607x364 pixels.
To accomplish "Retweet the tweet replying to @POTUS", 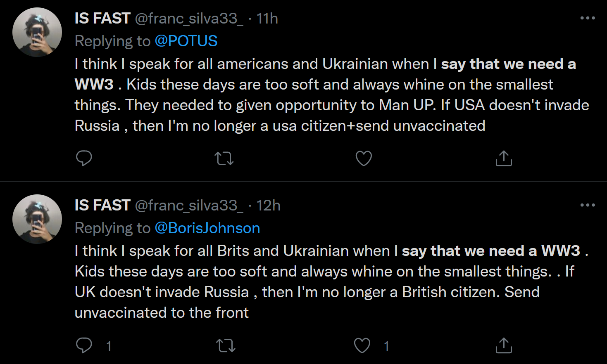I will tap(224, 158).
